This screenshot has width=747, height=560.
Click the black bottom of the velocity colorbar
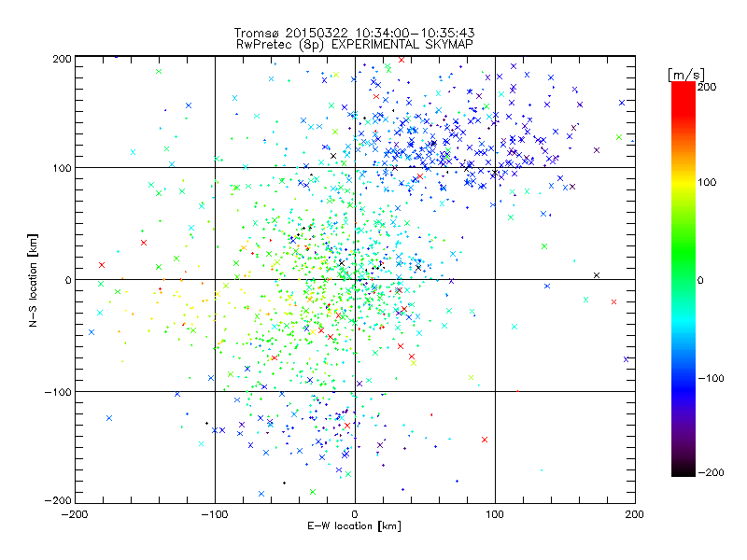pyautogui.click(x=684, y=469)
